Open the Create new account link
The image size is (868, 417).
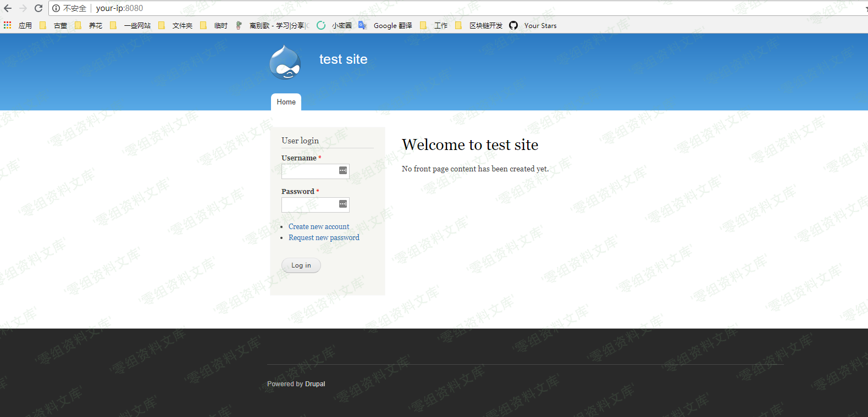pos(319,226)
